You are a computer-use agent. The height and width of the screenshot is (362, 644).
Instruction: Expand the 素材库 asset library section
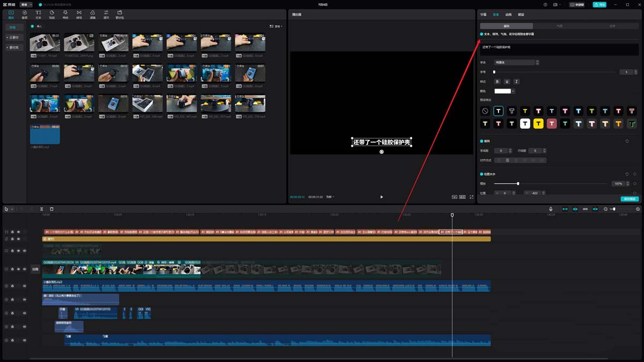[x=14, y=48]
